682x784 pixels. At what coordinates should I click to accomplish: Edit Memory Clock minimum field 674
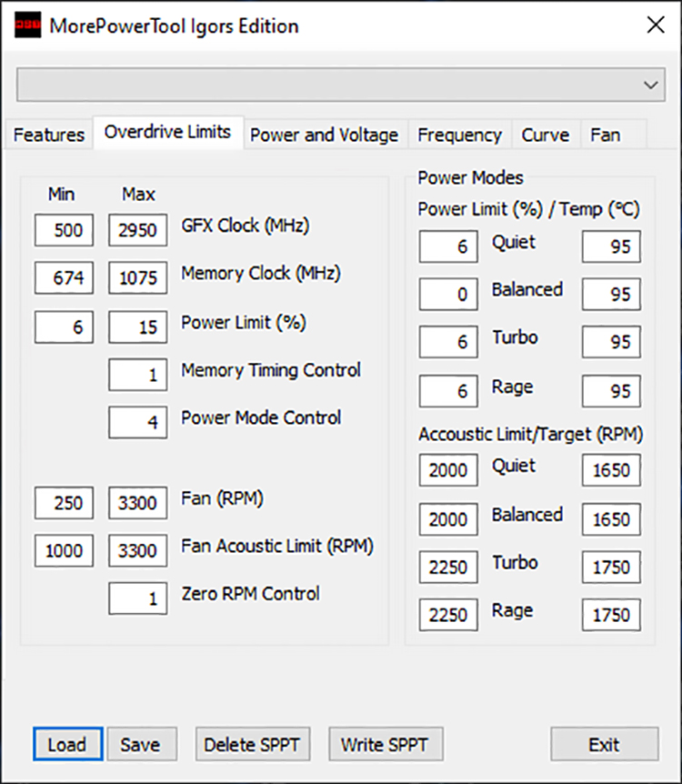64,277
